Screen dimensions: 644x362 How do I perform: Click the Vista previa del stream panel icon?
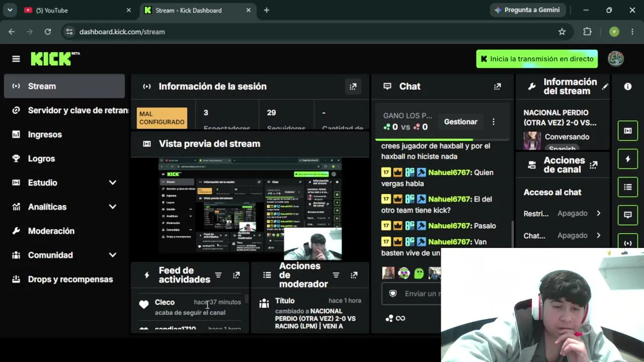(x=147, y=144)
